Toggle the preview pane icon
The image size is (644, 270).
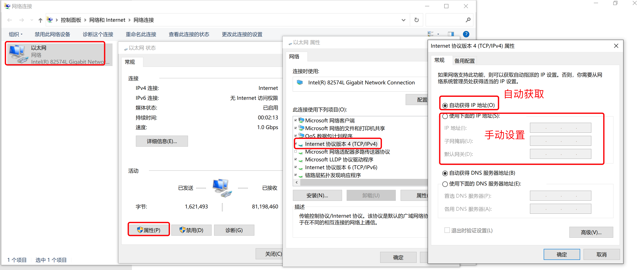(x=451, y=34)
